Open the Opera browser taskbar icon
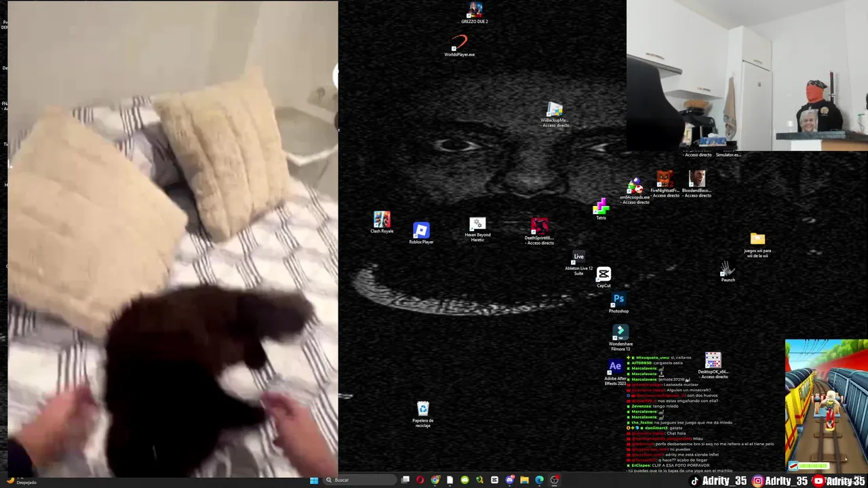The width and height of the screenshot is (868, 488). point(420,480)
